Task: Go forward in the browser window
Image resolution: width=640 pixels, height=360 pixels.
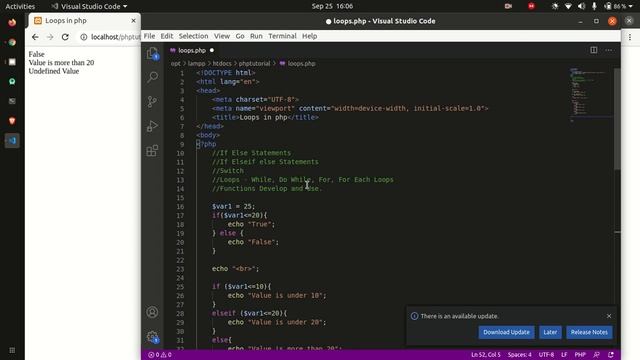Action: click(x=50, y=37)
